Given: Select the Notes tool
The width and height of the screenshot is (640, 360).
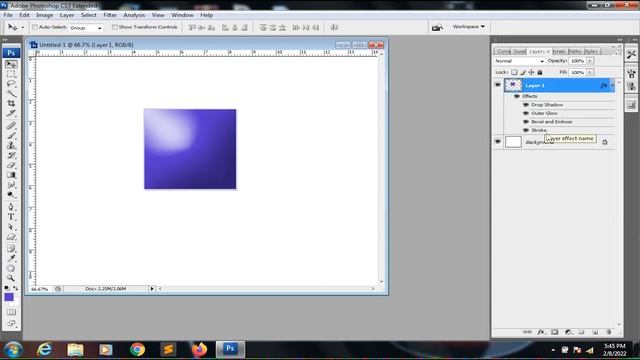Looking at the screenshot, I should (11, 249).
